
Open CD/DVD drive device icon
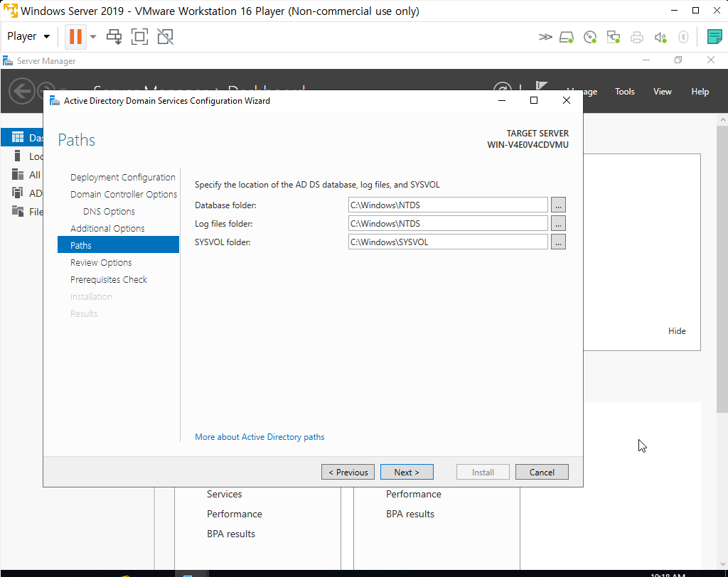(590, 37)
